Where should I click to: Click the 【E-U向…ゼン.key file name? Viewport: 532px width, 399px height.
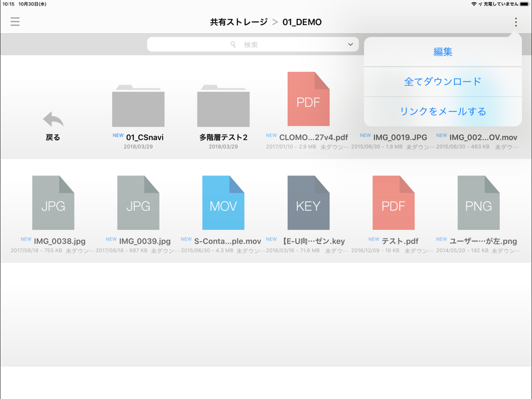click(313, 241)
